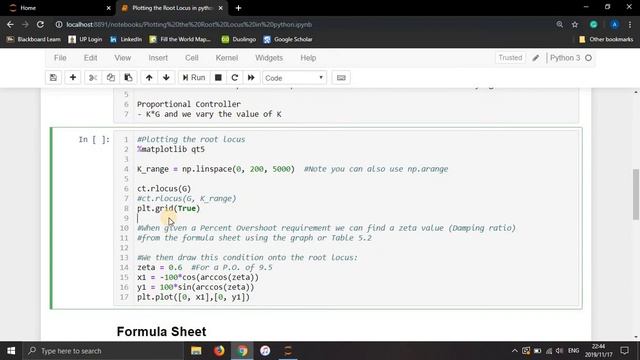Open the volume control speaker icon
This screenshot has width=640, height=360.
pos(560,351)
